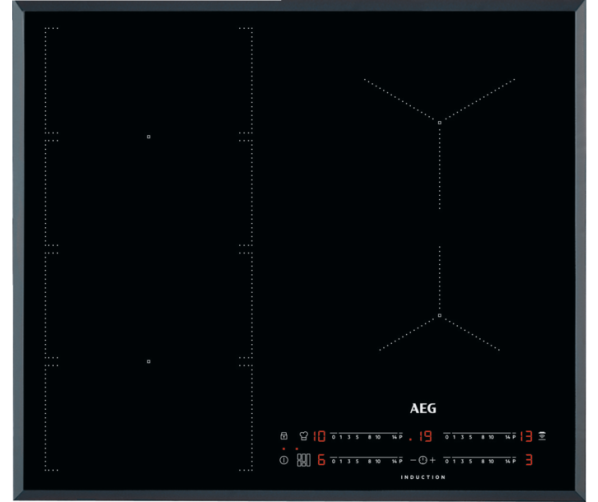Tap the upper-left flex zone centre marker

point(149,137)
